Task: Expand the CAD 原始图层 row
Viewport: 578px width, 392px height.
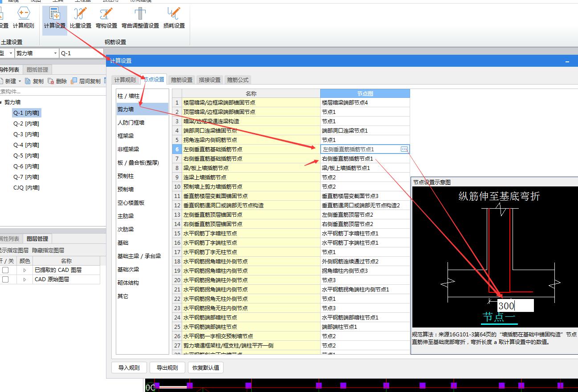Action: tap(24, 279)
